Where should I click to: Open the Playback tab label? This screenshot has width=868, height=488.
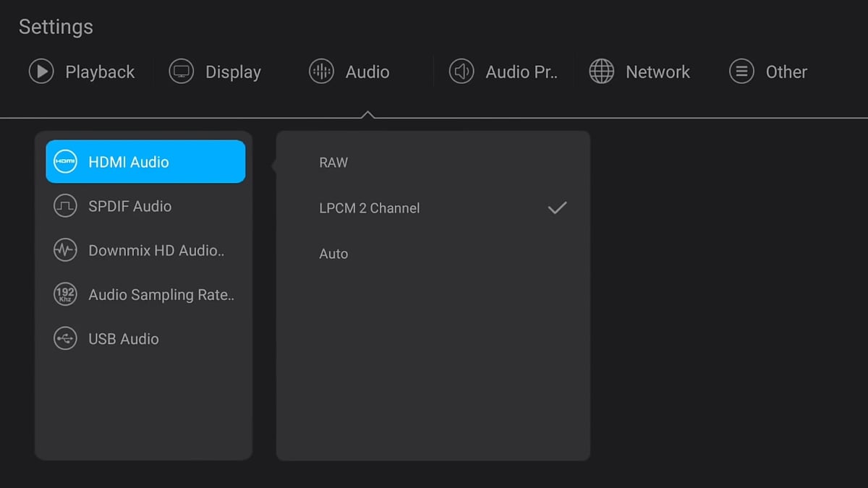point(100,72)
